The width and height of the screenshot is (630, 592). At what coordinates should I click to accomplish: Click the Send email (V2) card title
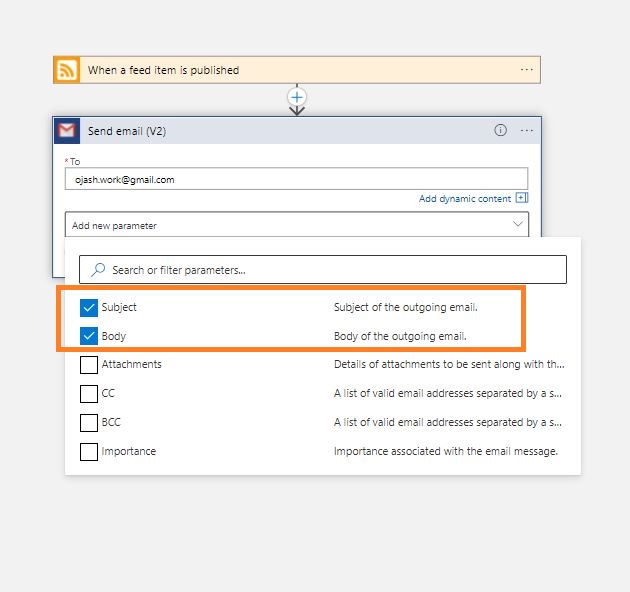126,131
